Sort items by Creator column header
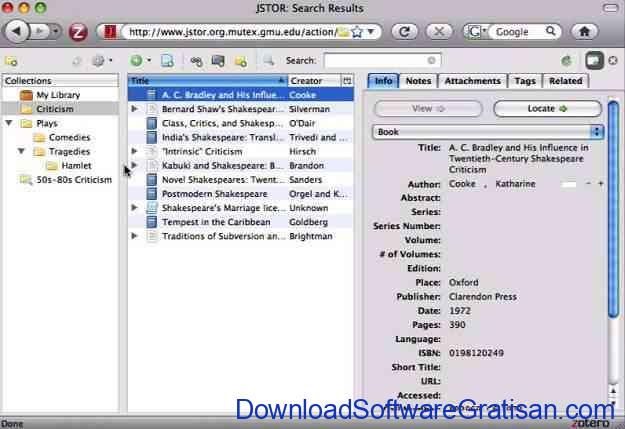Viewport: 625px width, 429px height. 314,81
